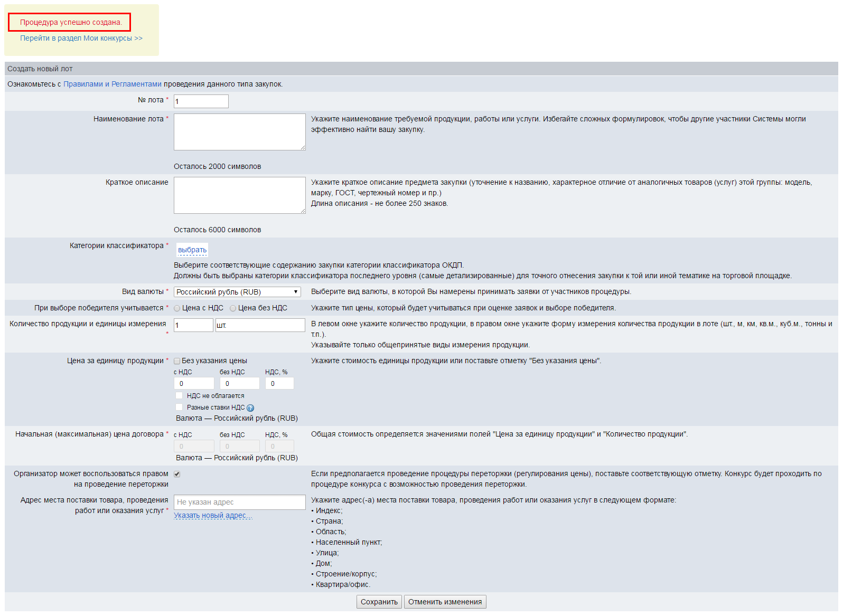Enable the Разные ставки НДС checkbox
Image resolution: width=843 pixels, height=616 pixels.
coord(179,407)
